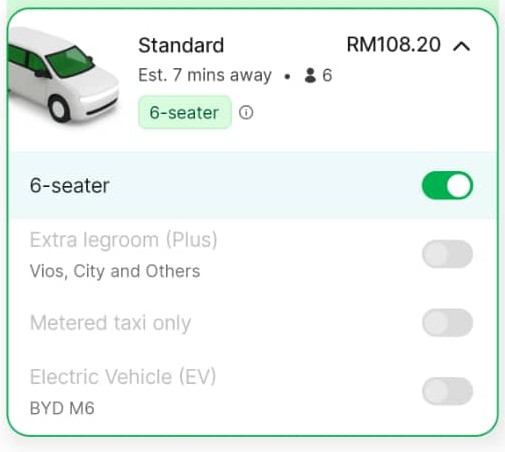Click the light green strip above card
This screenshot has width=505, height=452.
pyautogui.click(x=252, y=3)
